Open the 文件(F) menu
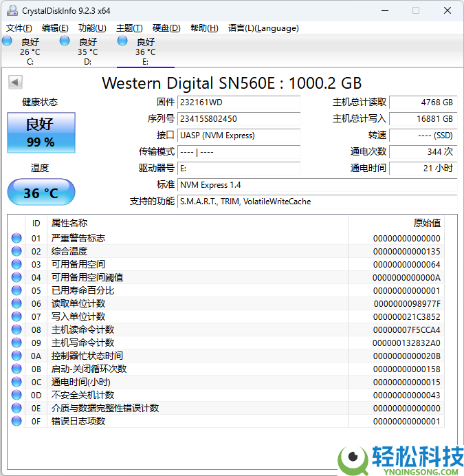 [19, 28]
